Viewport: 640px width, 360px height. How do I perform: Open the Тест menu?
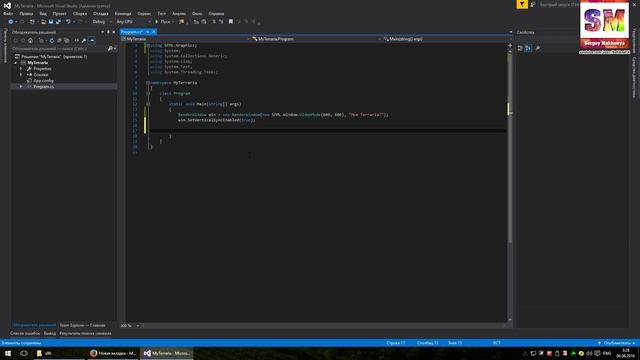pyautogui.click(x=162, y=13)
